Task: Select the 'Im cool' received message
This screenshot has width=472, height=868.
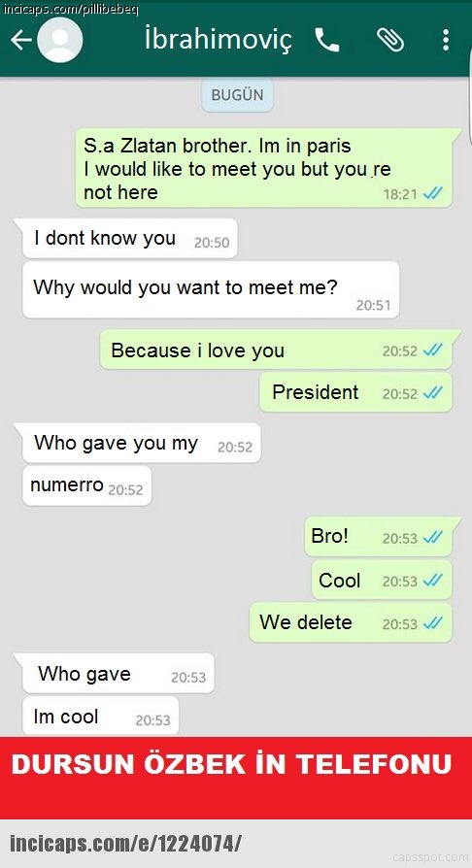Action: click(x=100, y=717)
